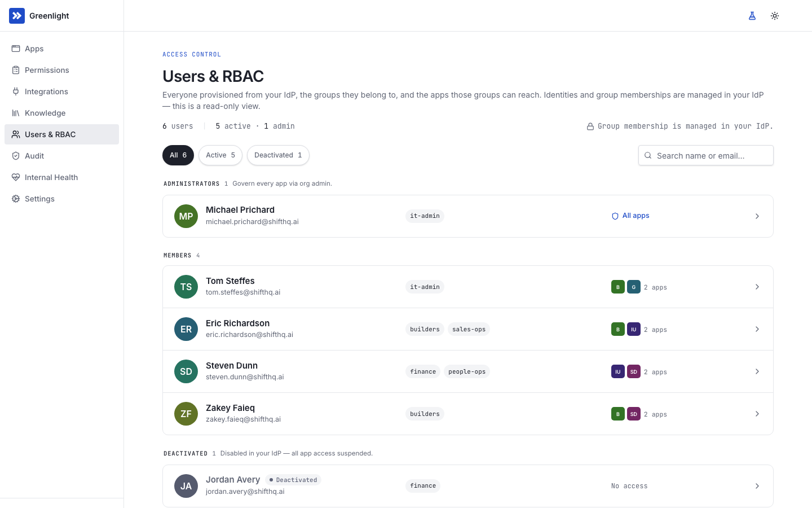
Task: Focus the Search name or email field
Action: (x=706, y=155)
